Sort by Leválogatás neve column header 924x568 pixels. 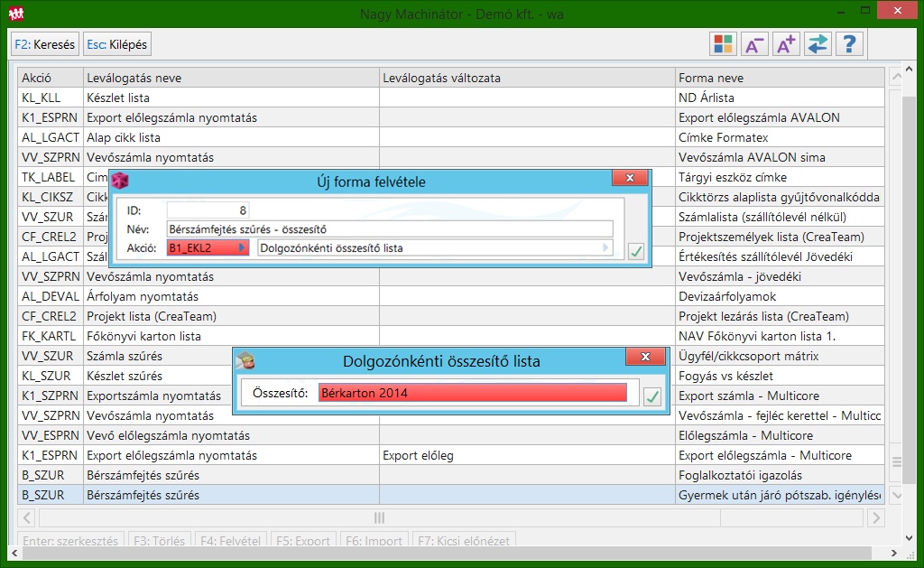point(231,78)
